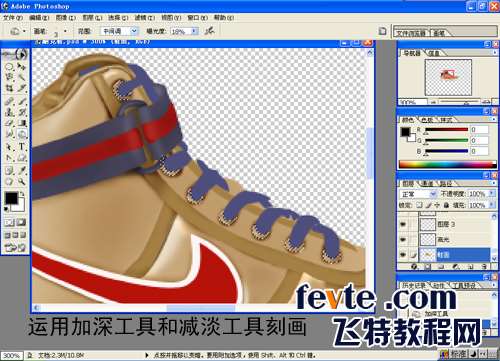Image resolution: width=500 pixels, height=361 pixels.
Task: Switch to the 路径 Paths tab
Action: (446, 183)
